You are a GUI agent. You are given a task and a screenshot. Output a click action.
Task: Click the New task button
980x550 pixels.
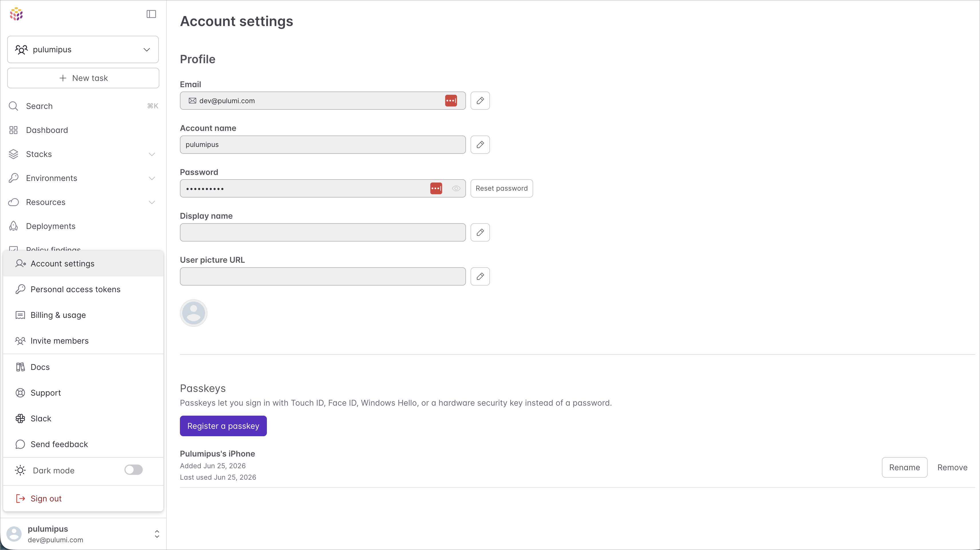point(83,78)
